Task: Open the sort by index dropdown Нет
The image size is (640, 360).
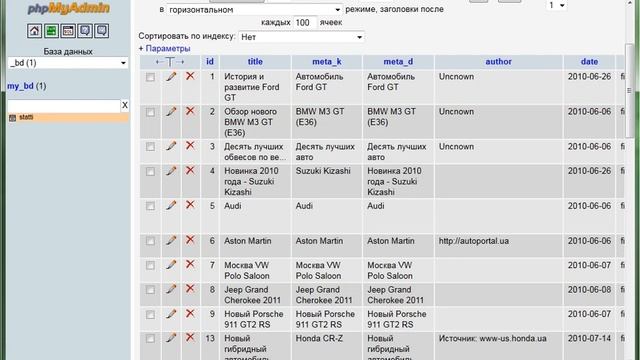Action: [301, 37]
